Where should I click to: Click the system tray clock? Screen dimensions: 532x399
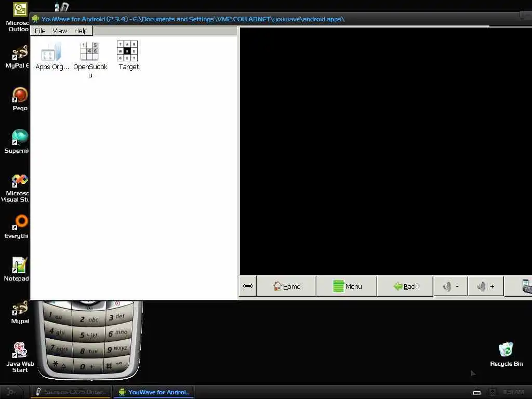tap(513, 392)
